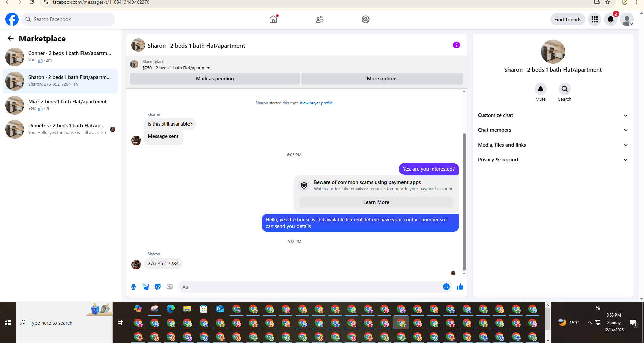The image size is (644, 343).
Task: Search in conversation magnifier icon
Action: (x=565, y=89)
